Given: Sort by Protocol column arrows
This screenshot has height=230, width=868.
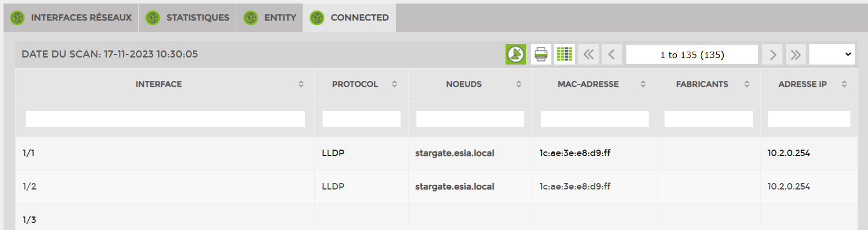Looking at the screenshot, I should click(x=395, y=84).
